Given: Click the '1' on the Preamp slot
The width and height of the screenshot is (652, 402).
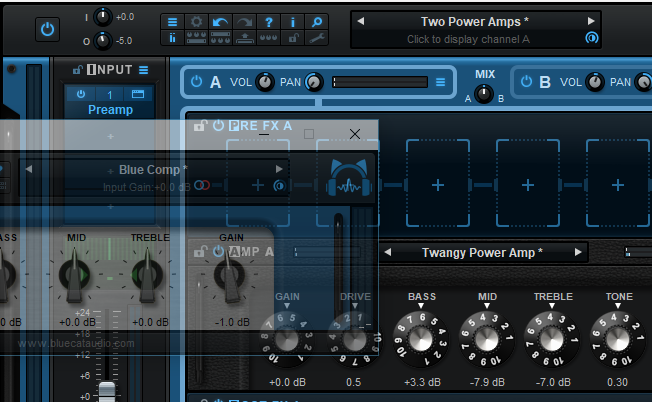Looking at the screenshot, I should coord(109,95).
